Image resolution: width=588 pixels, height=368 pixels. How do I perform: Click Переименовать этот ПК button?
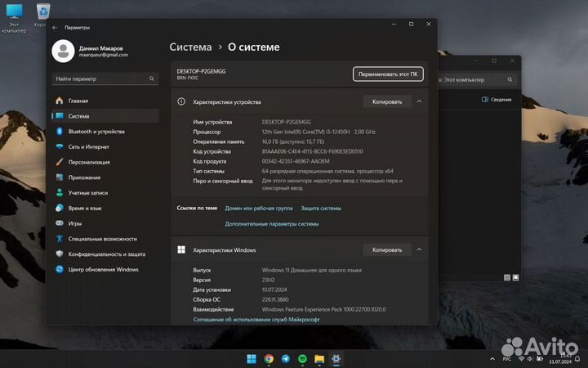coord(388,74)
